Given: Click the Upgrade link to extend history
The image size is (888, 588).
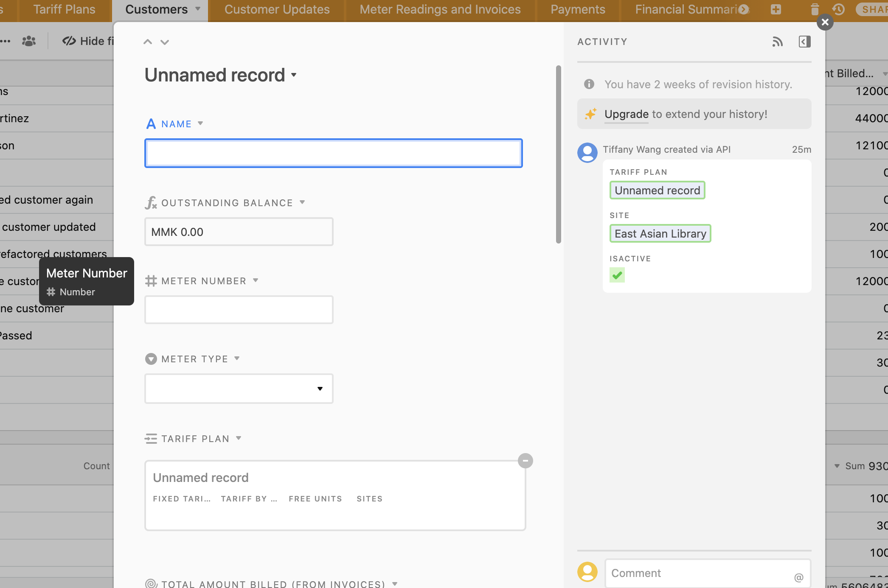Looking at the screenshot, I should pos(627,114).
